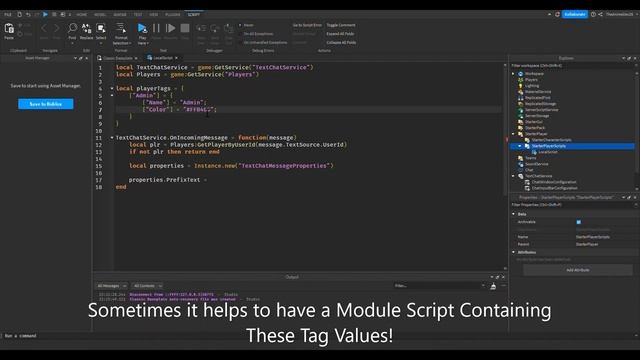Collapse the StarterPlayer tree node
This screenshot has height=360, width=640.
coord(513,134)
